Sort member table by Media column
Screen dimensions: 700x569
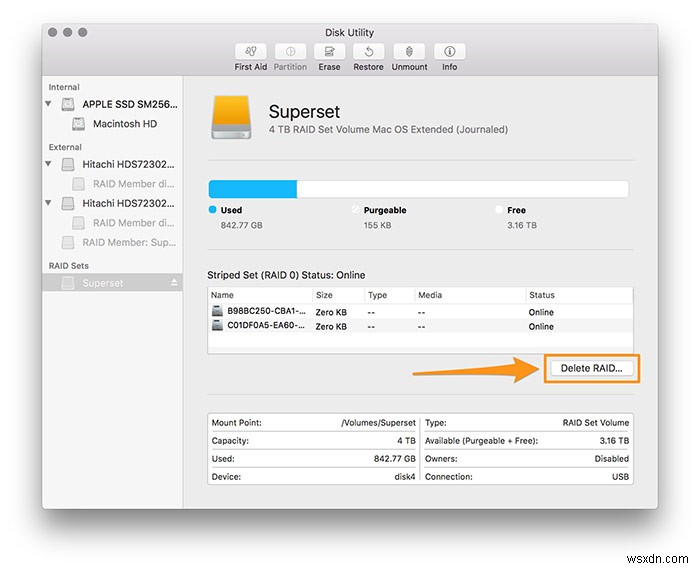[x=470, y=295]
